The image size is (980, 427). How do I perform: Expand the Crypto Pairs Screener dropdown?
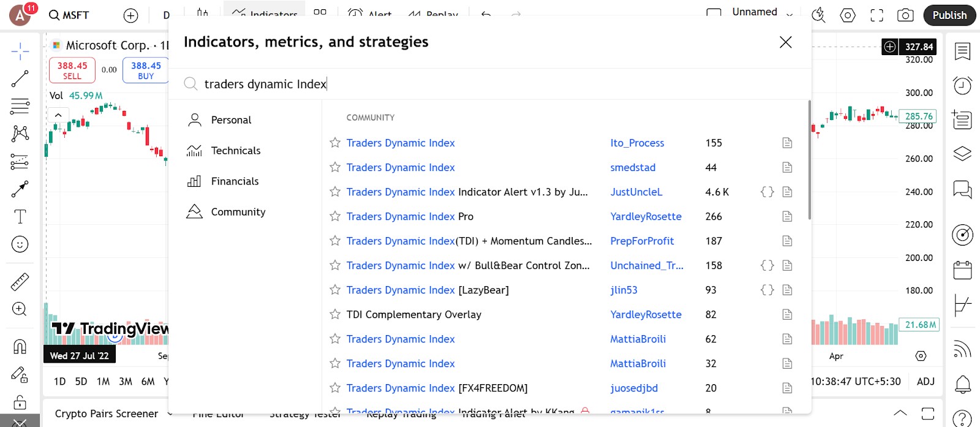(170, 414)
